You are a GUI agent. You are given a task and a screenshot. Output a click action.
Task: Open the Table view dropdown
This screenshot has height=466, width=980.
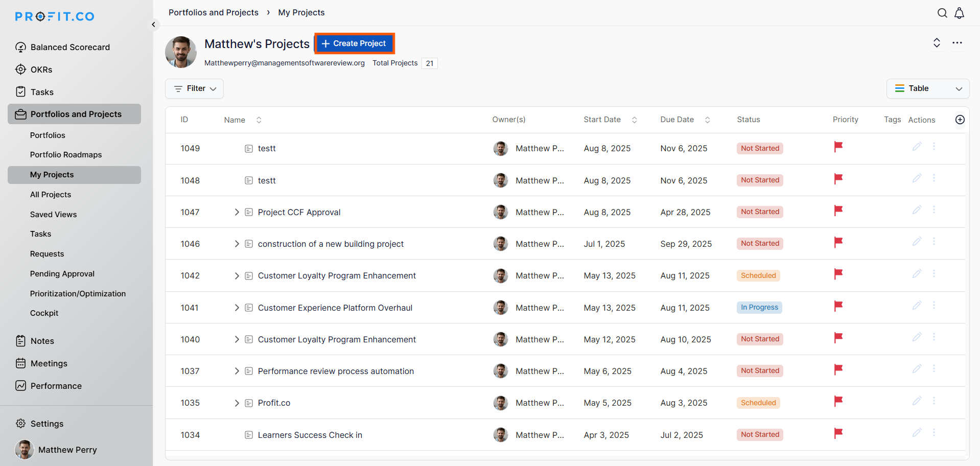point(927,89)
